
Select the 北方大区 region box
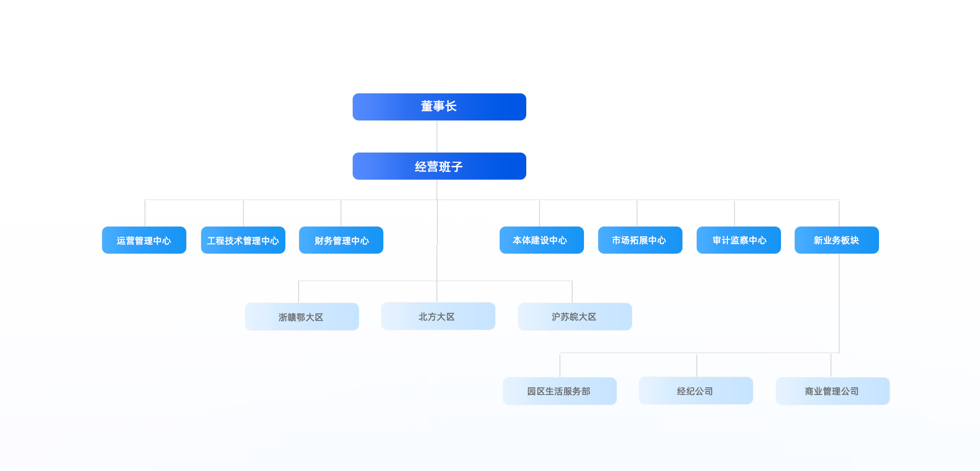pos(438,316)
